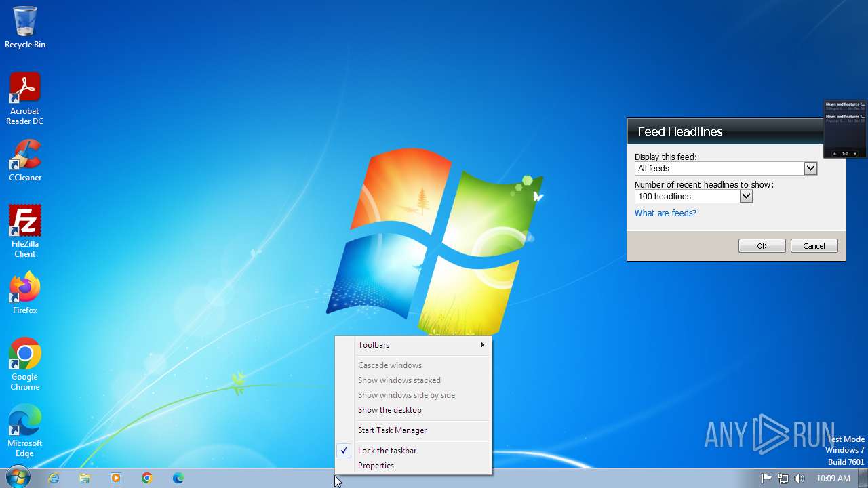The image size is (868, 488).
Task: Launch Windows Media Player from taskbar
Action: tap(116, 478)
